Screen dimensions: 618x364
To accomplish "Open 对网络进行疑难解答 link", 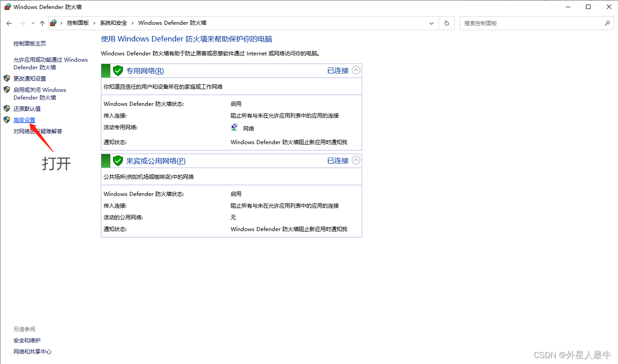I will point(38,132).
